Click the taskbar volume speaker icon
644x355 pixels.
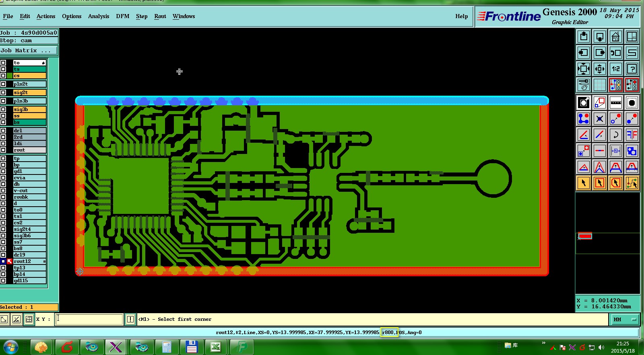tap(601, 347)
